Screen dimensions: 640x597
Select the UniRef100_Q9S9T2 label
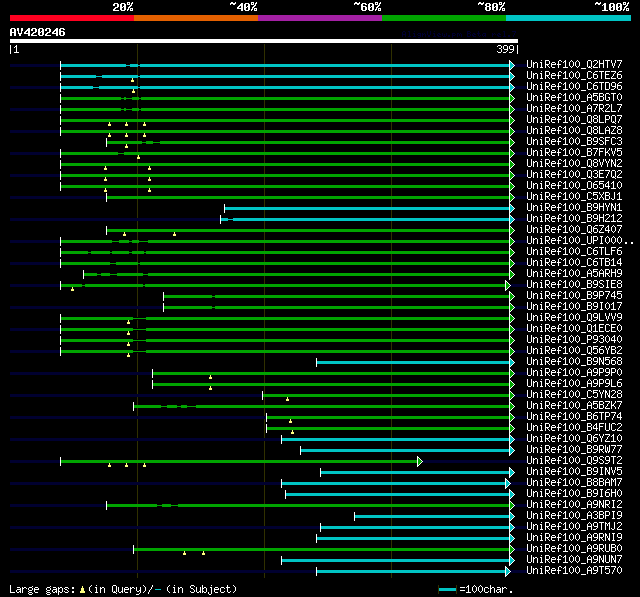[x=574, y=461]
